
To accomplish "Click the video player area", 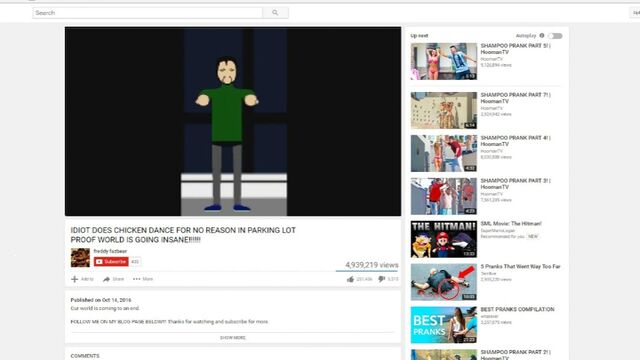I will pos(233,121).
